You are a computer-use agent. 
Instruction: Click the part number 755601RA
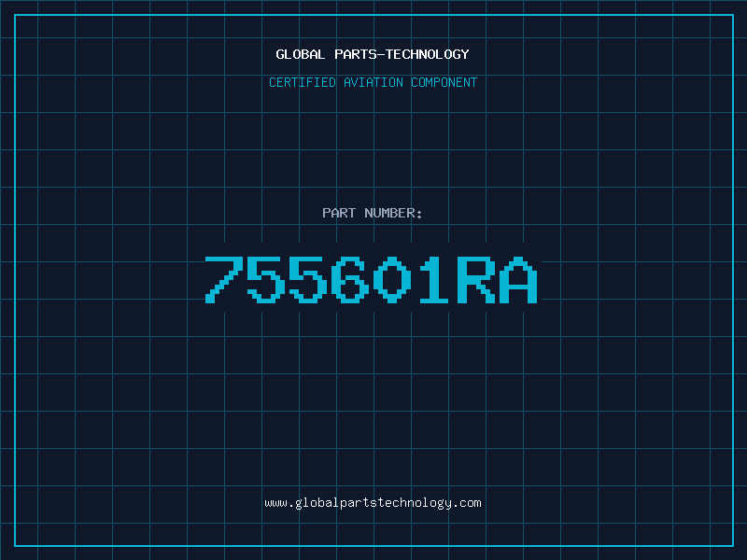coord(372,279)
